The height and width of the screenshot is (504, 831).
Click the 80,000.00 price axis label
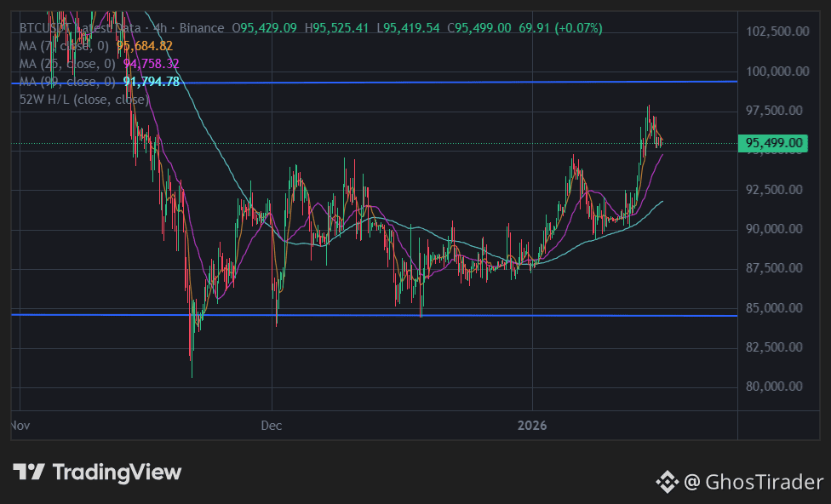click(x=774, y=386)
